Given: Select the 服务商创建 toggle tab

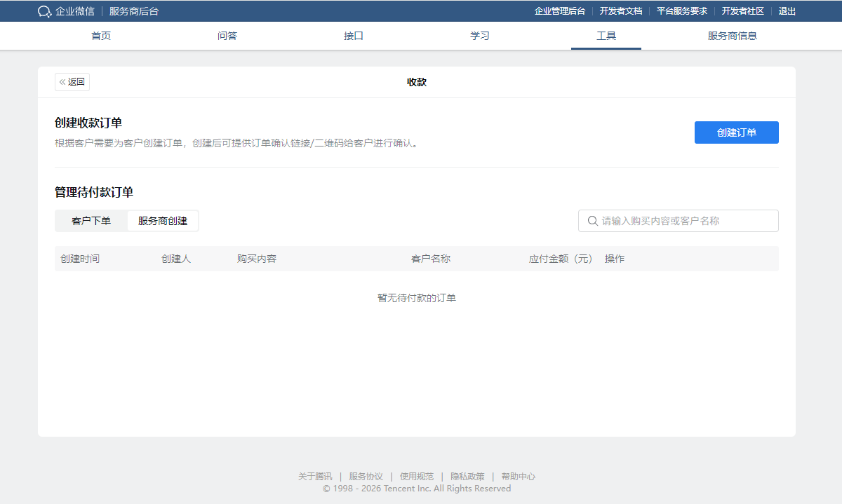Looking at the screenshot, I should click(163, 221).
